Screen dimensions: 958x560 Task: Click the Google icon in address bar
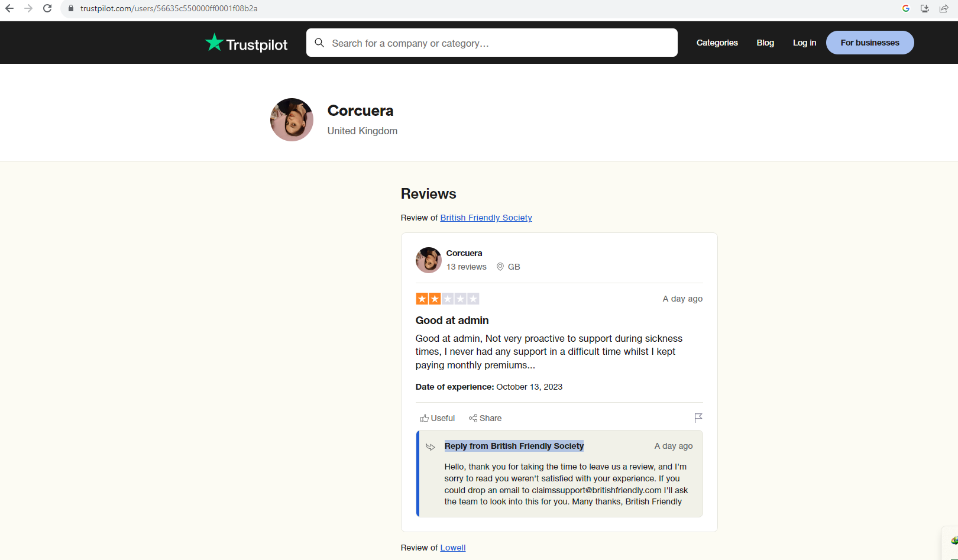click(905, 8)
